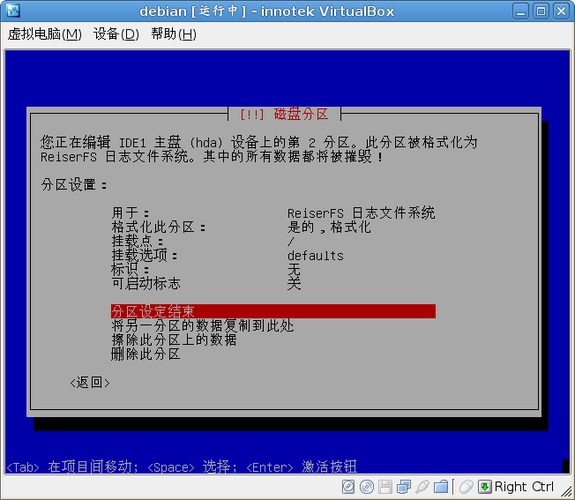Open the 帮助(H) menu
The height and width of the screenshot is (500, 575).
tap(174, 34)
